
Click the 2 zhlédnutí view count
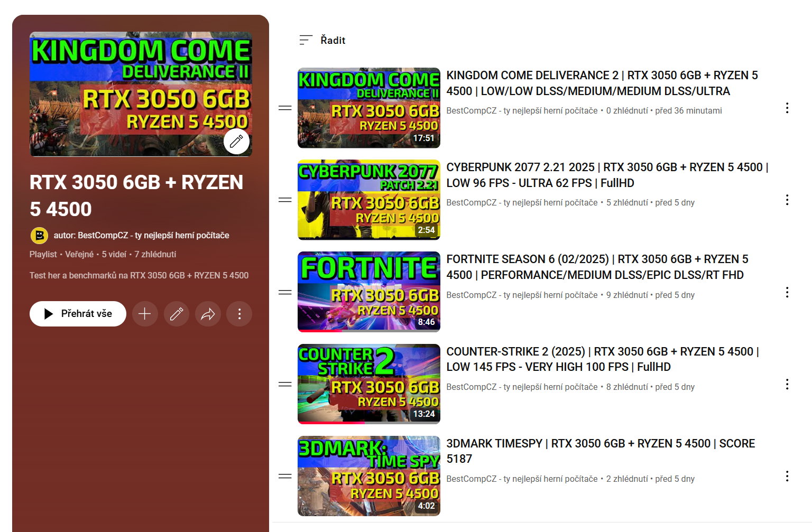(x=627, y=479)
